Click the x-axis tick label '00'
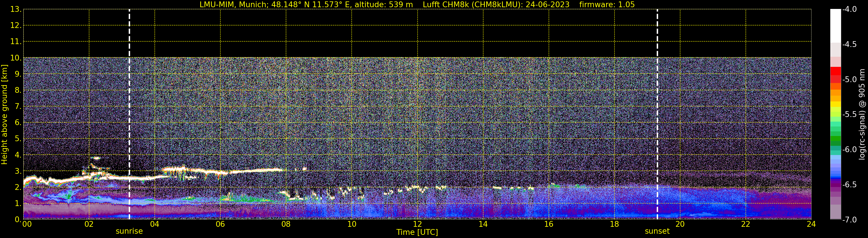 click(27, 224)
